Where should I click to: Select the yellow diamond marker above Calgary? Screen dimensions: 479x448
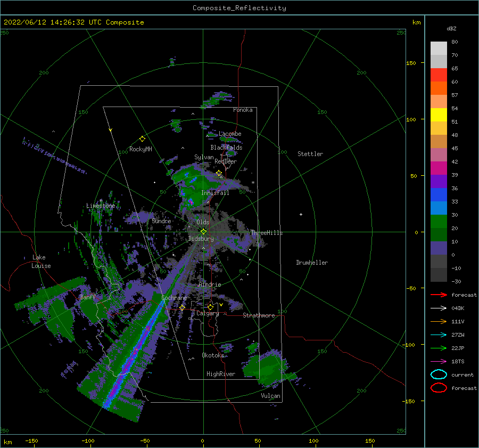210,307
